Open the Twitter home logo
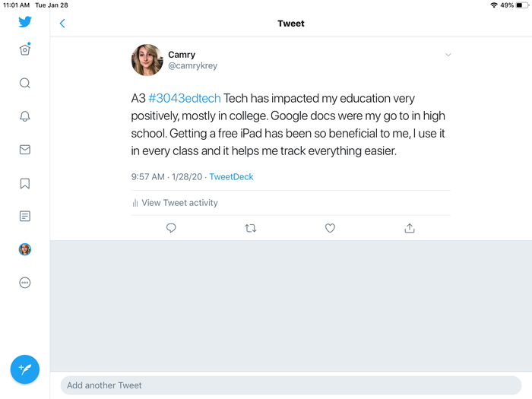532x399 pixels. click(x=25, y=22)
